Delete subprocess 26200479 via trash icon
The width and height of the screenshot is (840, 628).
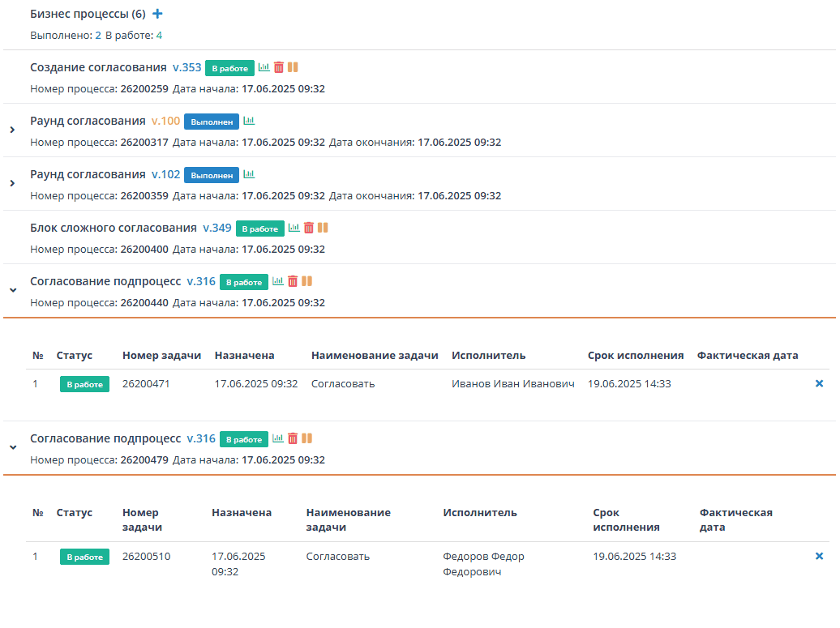(x=292, y=438)
